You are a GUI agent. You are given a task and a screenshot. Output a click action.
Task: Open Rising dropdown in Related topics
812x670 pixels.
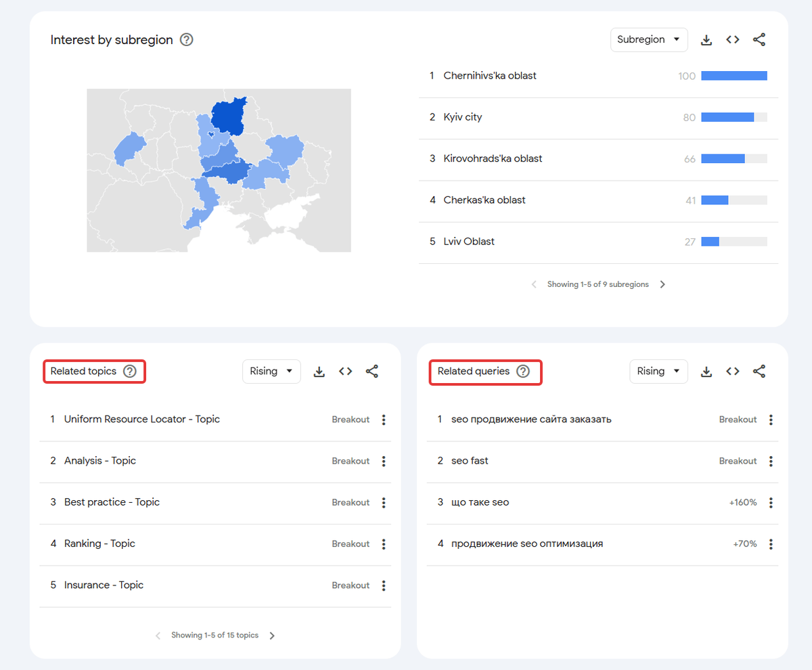click(x=271, y=372)
